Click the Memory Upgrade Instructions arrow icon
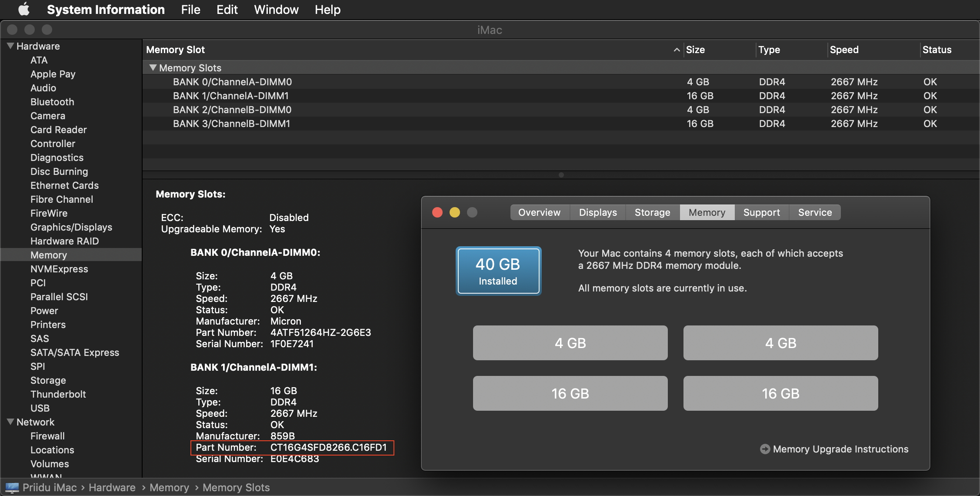 click(765, 449)
